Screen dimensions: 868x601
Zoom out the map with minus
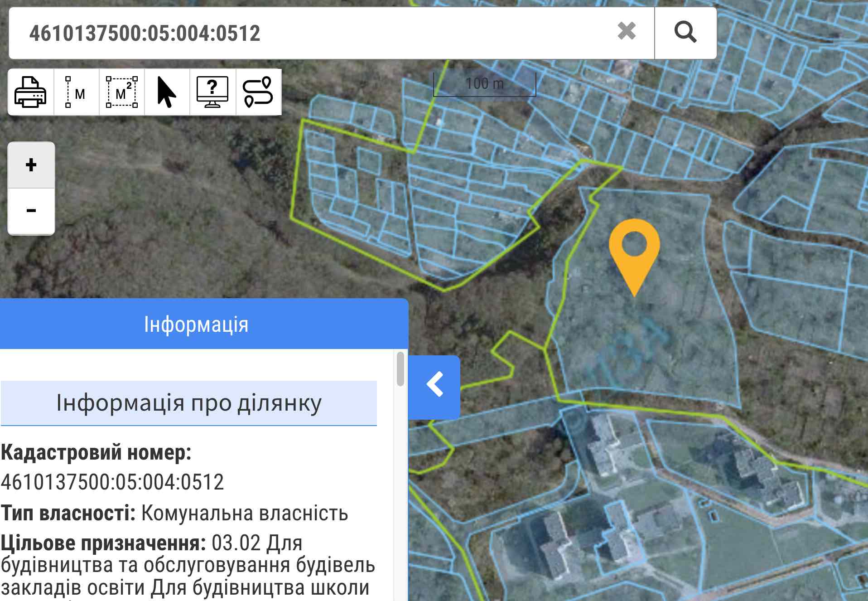31,211
